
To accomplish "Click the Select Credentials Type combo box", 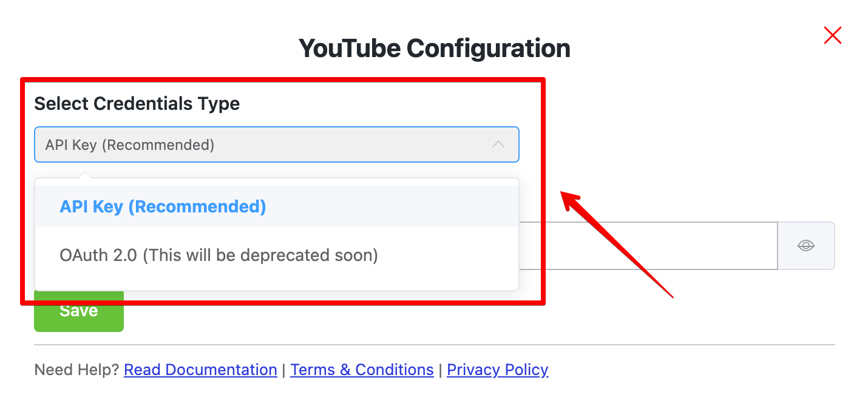I will (x=267, y=144).
